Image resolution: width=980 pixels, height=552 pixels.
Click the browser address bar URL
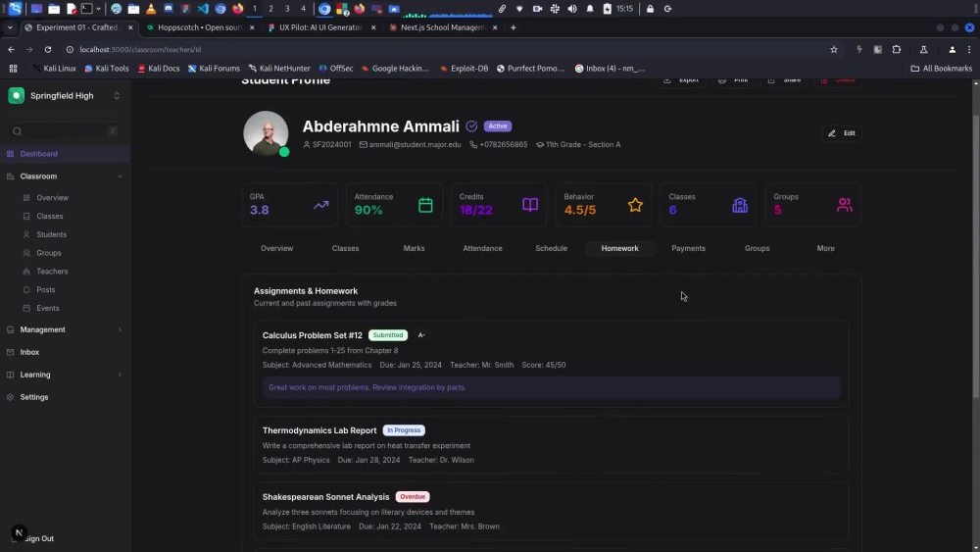pyautogui.click(x=140, y=49)
